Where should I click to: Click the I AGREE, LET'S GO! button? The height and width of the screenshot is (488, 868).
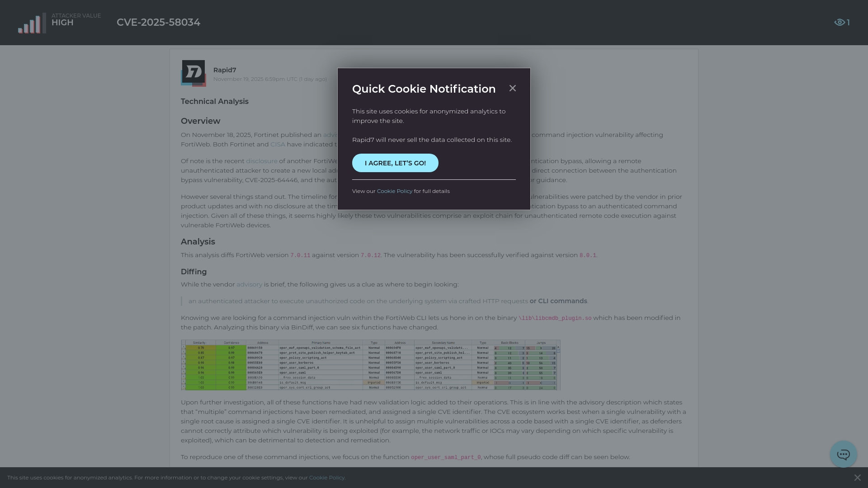(x=395, y=163)
